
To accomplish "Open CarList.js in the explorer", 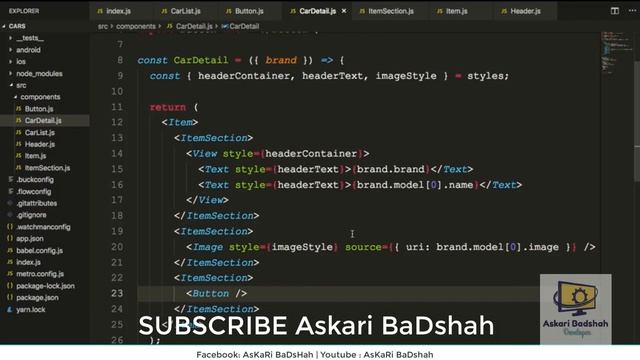I will 40,133.
